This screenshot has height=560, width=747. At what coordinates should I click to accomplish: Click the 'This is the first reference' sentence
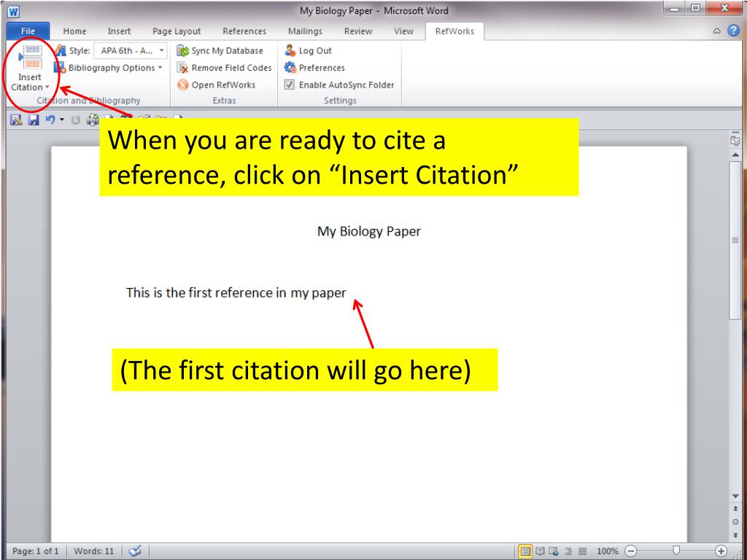(236, 292)
